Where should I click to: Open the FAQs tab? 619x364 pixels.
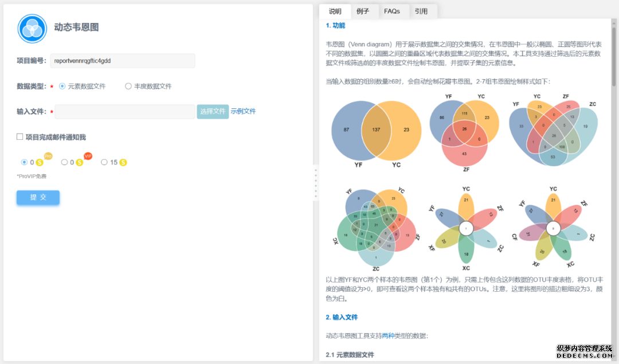392,11
